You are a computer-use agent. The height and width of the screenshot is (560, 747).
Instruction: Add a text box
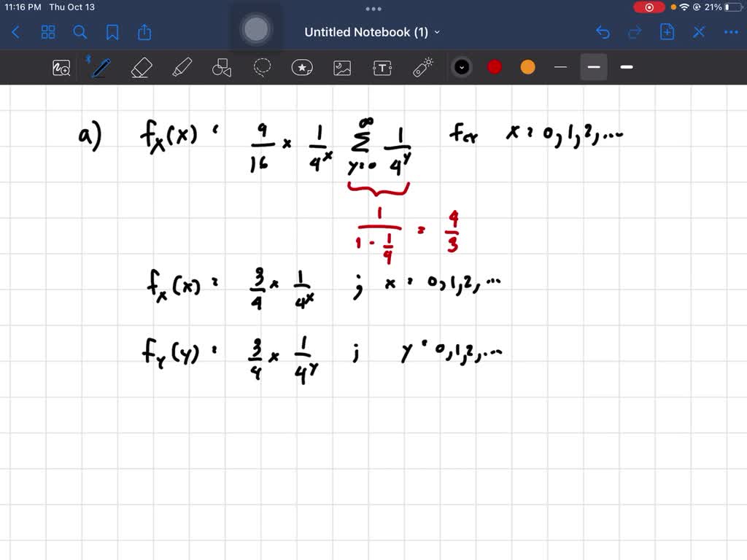382,67
